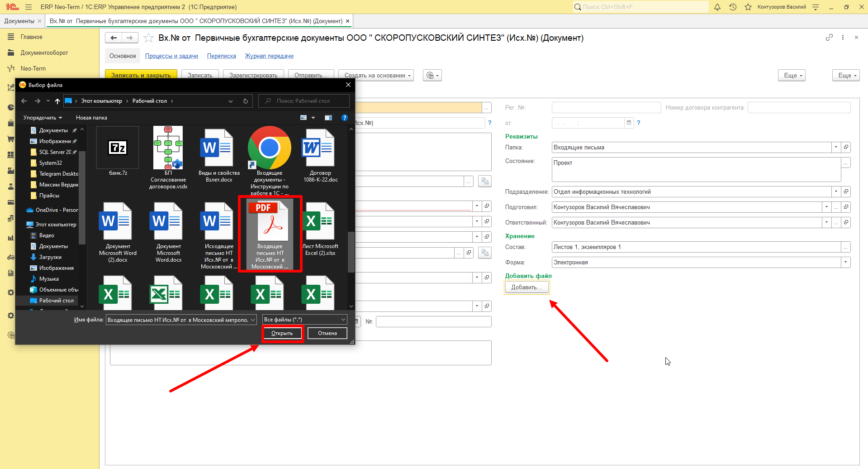Click file list vertical scrollbar thumb

(351, 252)
